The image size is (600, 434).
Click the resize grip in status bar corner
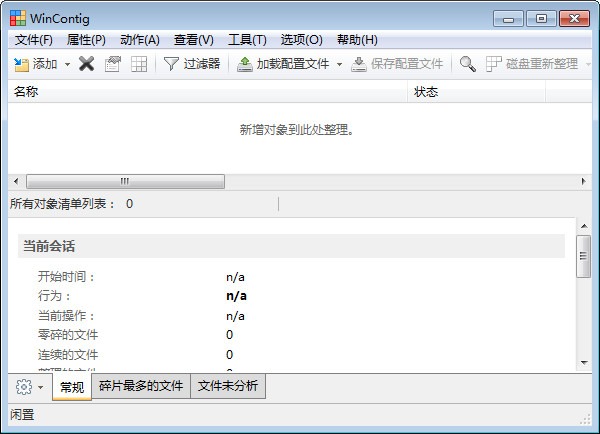coord(585,420)
